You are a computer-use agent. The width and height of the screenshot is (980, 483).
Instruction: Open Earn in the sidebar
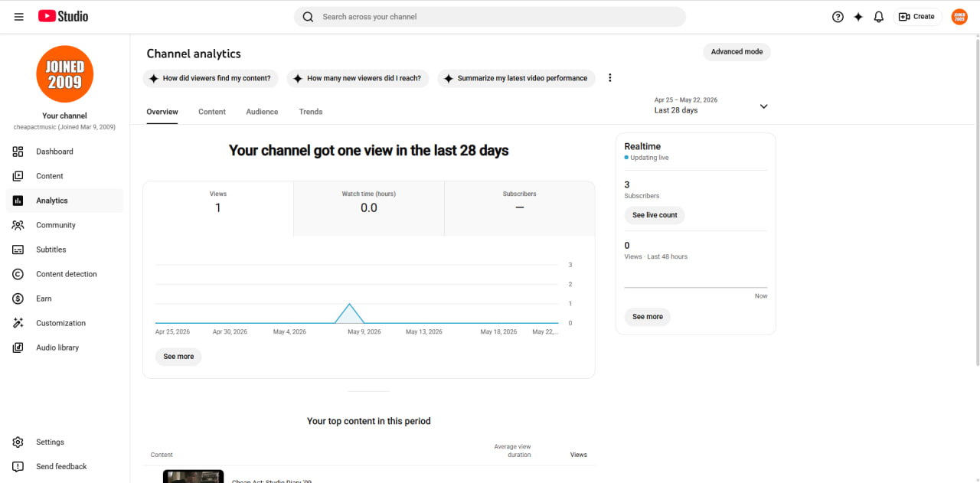[x=65, y=299]
